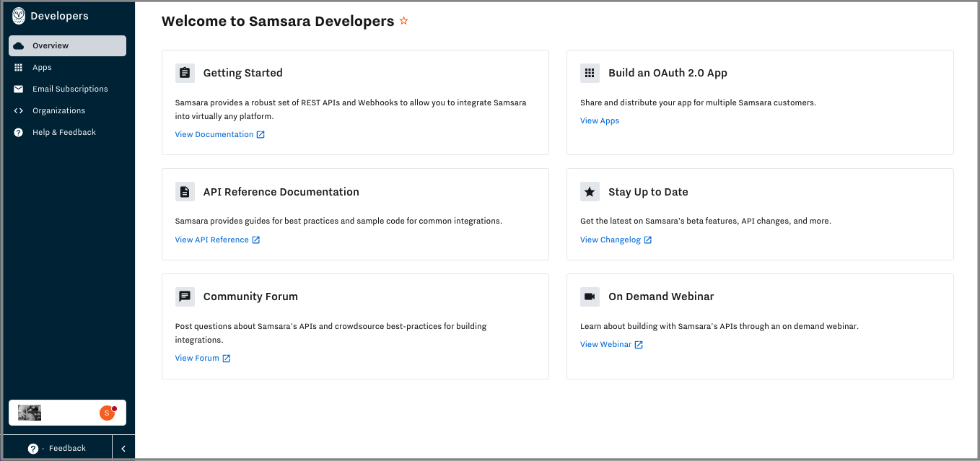Viewport: 980px width, 461px height.
Task: Click external link icon next to View Forum
Action: click(x=227, y=359)
